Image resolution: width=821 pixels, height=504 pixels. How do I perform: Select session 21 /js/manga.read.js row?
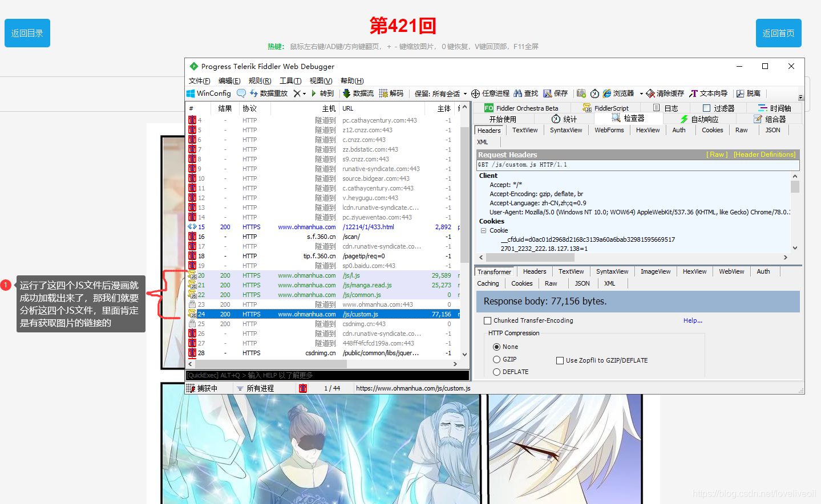click(x=323, y=285)
